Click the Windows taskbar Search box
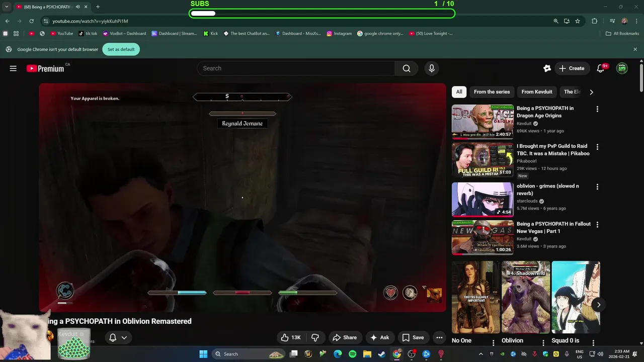 click(249, 354)
